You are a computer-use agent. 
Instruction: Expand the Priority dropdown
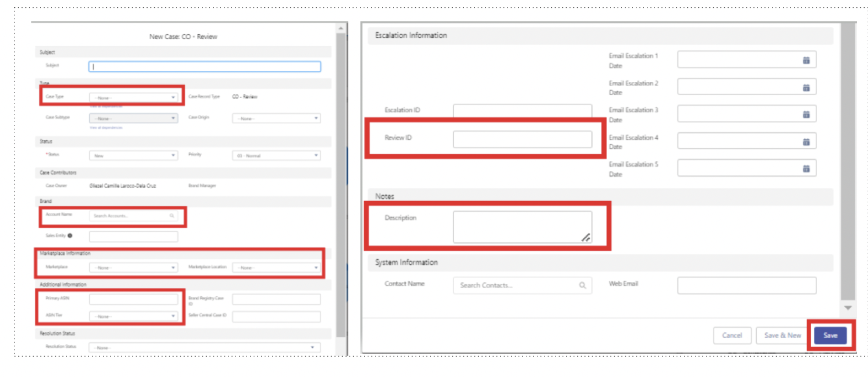point(276,155)
